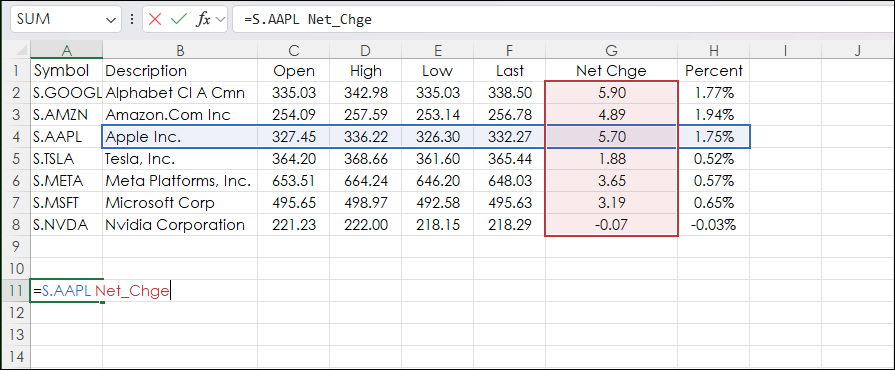Viewport: 895px width, 370px height.
Task: Click the Open column header cell
Action: pos(293,71)
